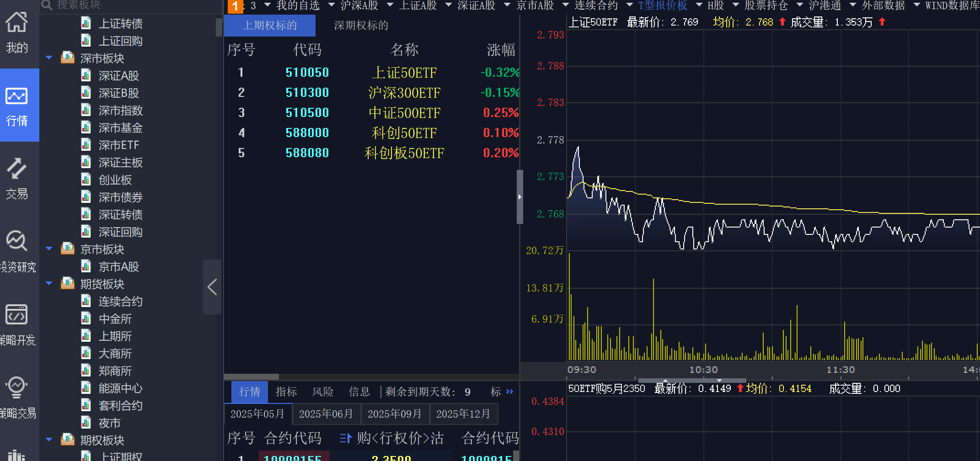
Task: Click the search magnifier icon in 搜索板块
Action: (47, 5)
